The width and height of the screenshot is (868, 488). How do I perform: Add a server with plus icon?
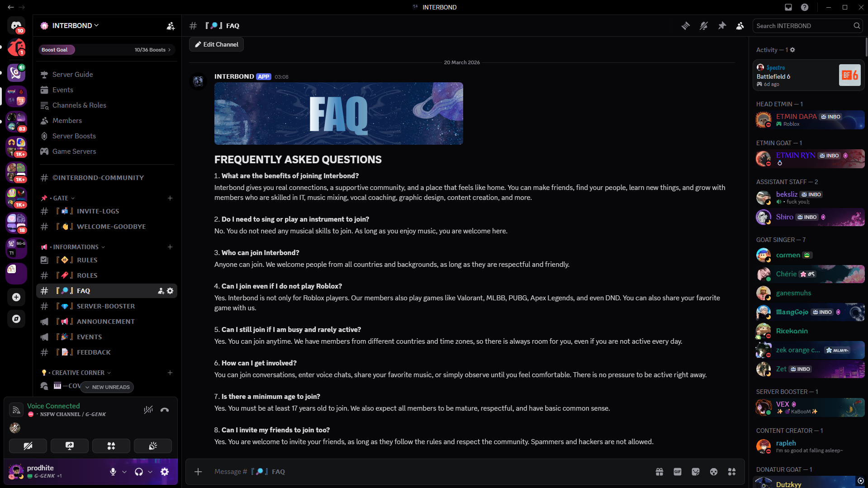(16, 297)
